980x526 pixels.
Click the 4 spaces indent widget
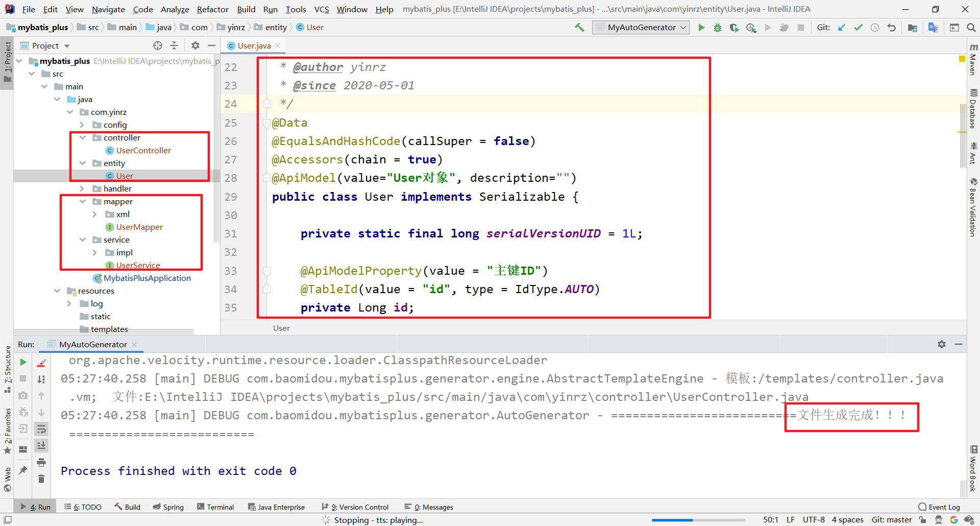point(848,520)
